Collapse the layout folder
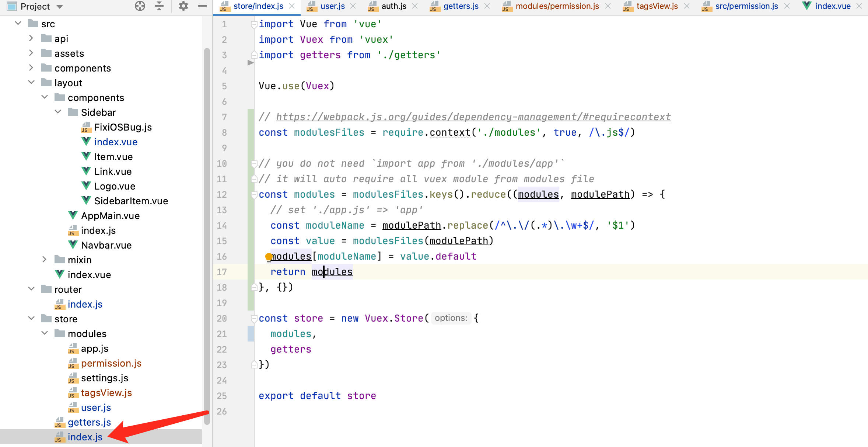 (31, 83)
